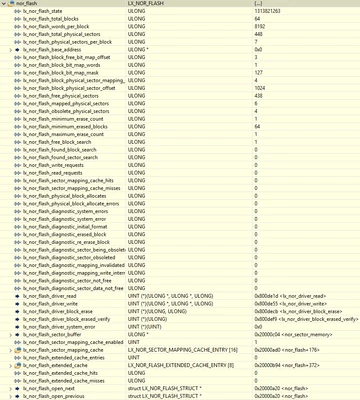Click the pointer icon of lx_nor_flash_open_previous
Screen dimensions: 360x400
point(17,396)
